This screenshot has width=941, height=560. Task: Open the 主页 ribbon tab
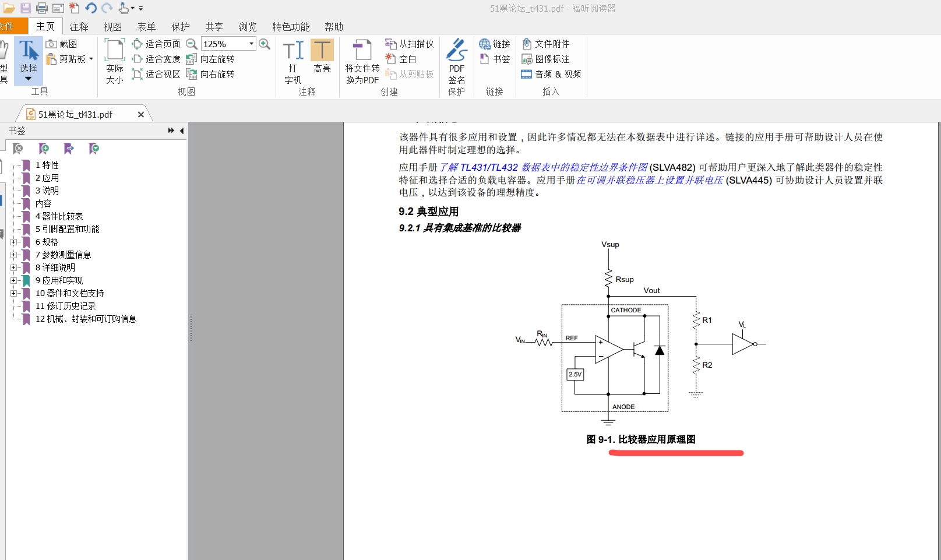(45, 26)
